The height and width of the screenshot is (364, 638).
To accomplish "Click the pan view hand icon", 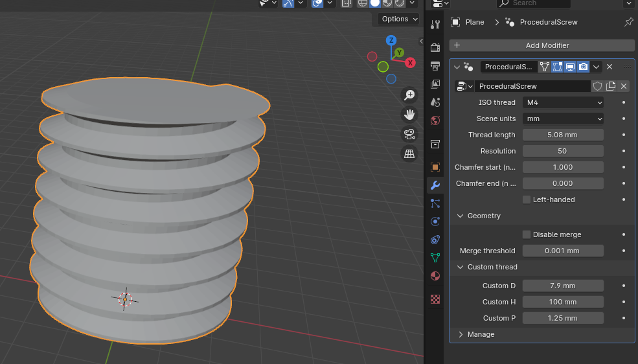I will click(x=409, y=115).
